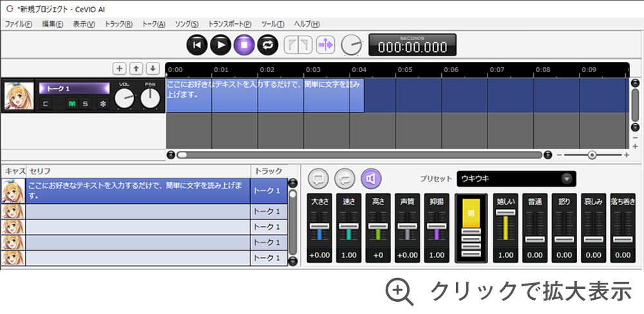Click timeline vertical scroll up button
644x314 pixels.
point(635,83)
